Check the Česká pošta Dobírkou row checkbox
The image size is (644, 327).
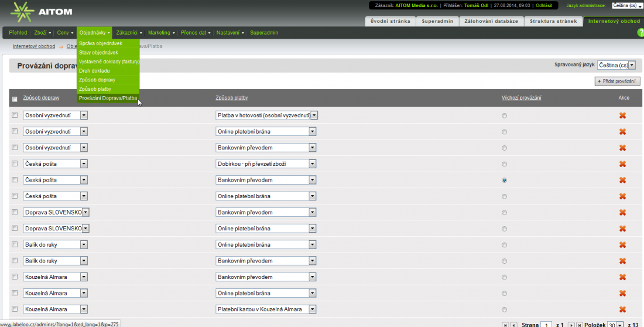click(x=15, y=164)
